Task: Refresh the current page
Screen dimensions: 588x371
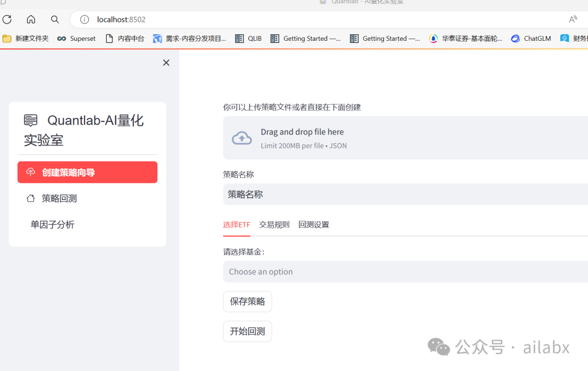Action: pos(7,19)
